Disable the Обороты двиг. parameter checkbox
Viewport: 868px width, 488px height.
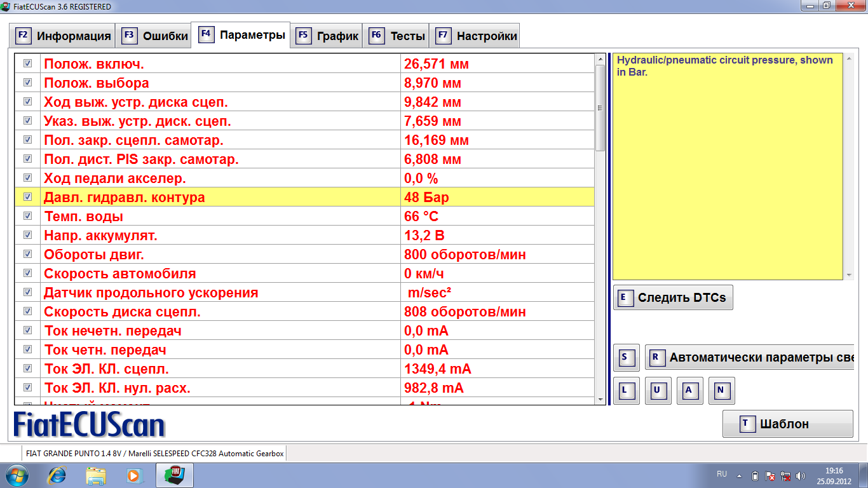27,254
